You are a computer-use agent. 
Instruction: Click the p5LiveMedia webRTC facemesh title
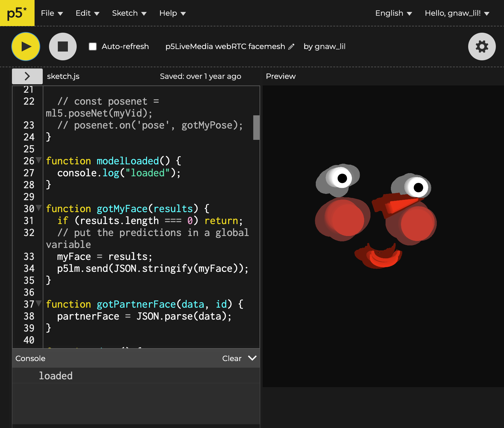pos(225,47)
